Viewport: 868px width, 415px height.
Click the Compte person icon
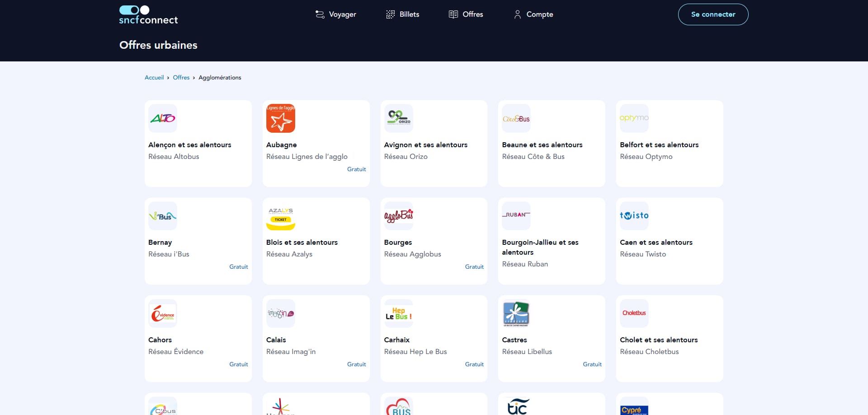coord(518,14)
